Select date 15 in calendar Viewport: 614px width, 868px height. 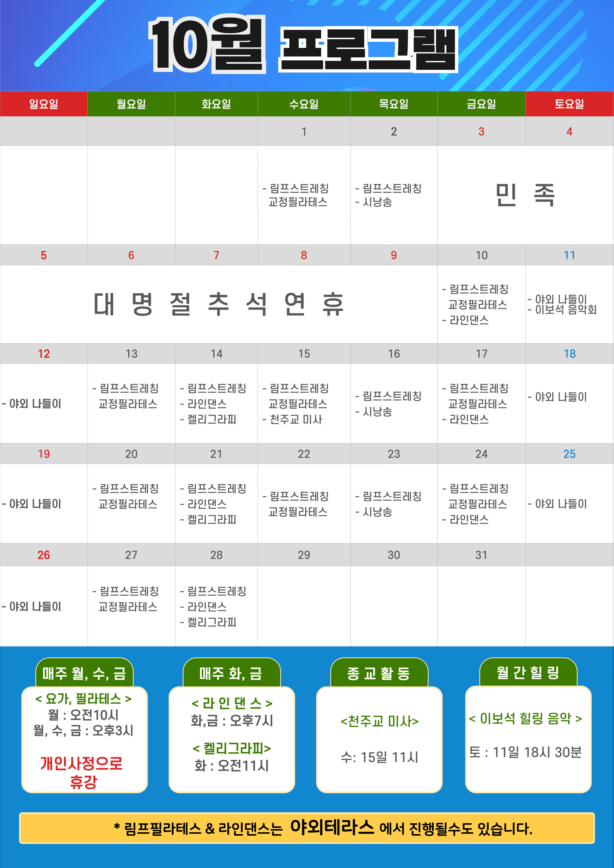point(304,354)
